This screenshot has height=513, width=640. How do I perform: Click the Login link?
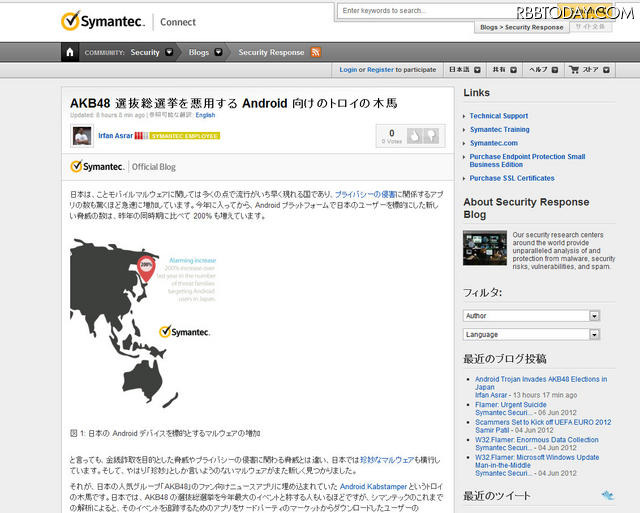(x=348, y=70)
